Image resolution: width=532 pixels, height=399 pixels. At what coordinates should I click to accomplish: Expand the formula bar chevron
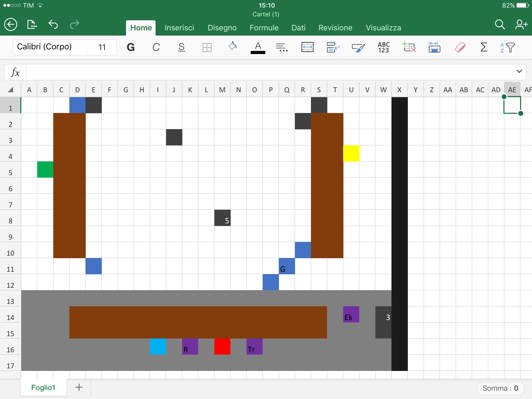[519, 71]
